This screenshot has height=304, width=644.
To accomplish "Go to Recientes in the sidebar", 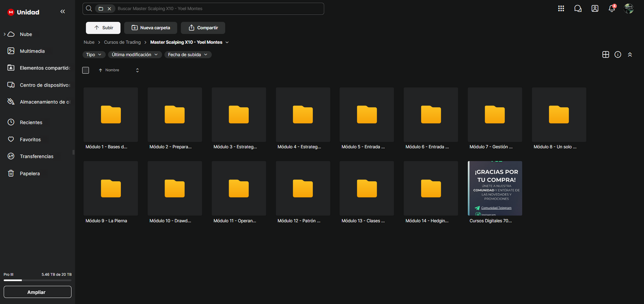I will pyautogui.click(x=31, y=122).
